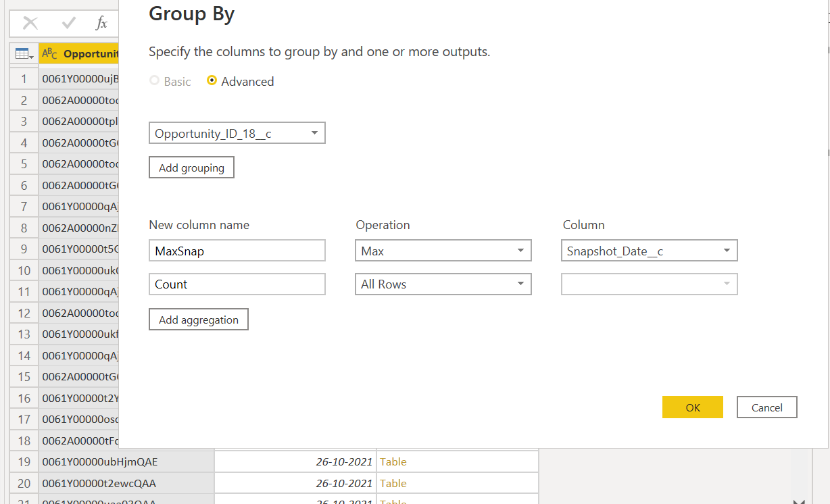Click the Add grouping button

(191, 168)
